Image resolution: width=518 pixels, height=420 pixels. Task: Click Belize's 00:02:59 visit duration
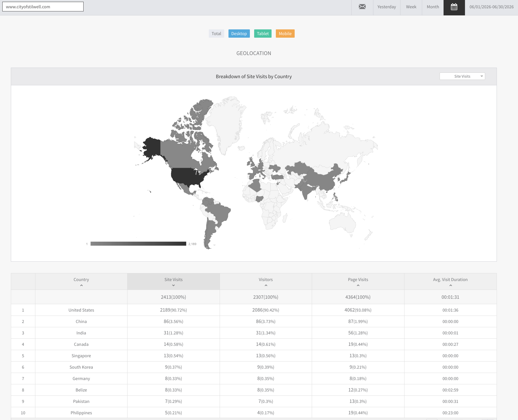point(450,390)
